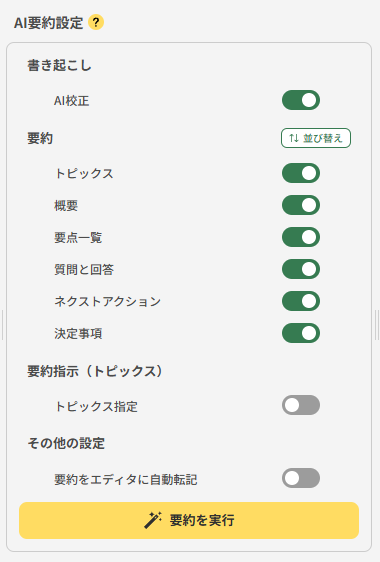Enable the トピックス指定 toggle
Viewport: 380px width, 562px height.
(301, 405)
